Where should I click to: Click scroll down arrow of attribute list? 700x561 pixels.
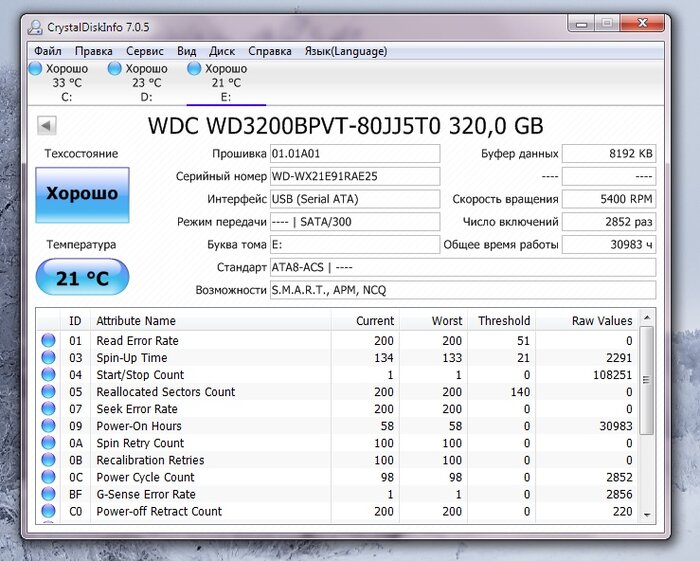[647, 515]
